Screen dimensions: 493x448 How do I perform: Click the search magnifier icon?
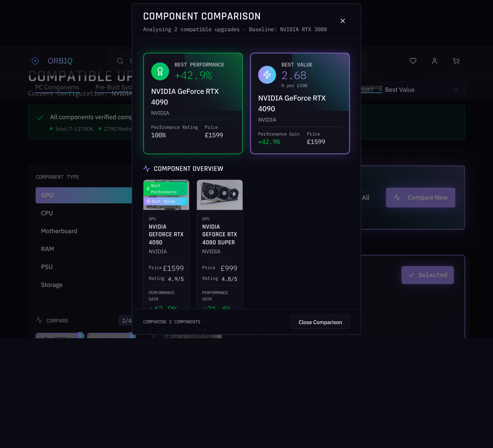click(x=120, y=61)
